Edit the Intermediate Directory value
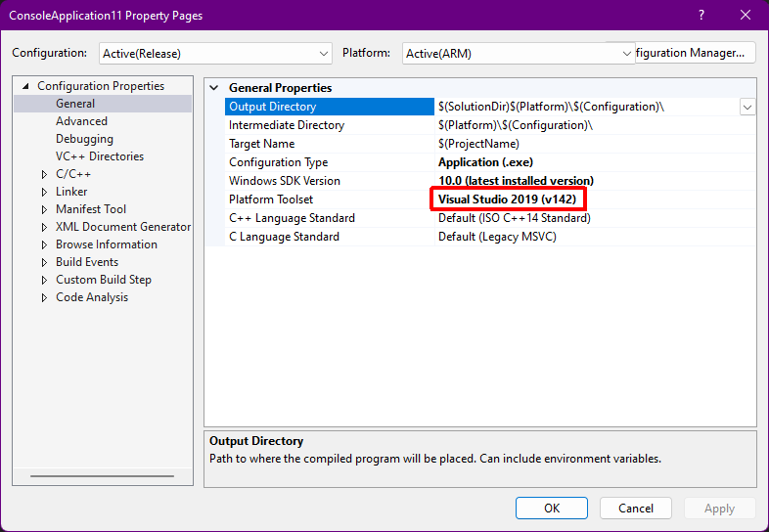Image resolution: width=769 pixels, height=532 pixels. (595, 125)
